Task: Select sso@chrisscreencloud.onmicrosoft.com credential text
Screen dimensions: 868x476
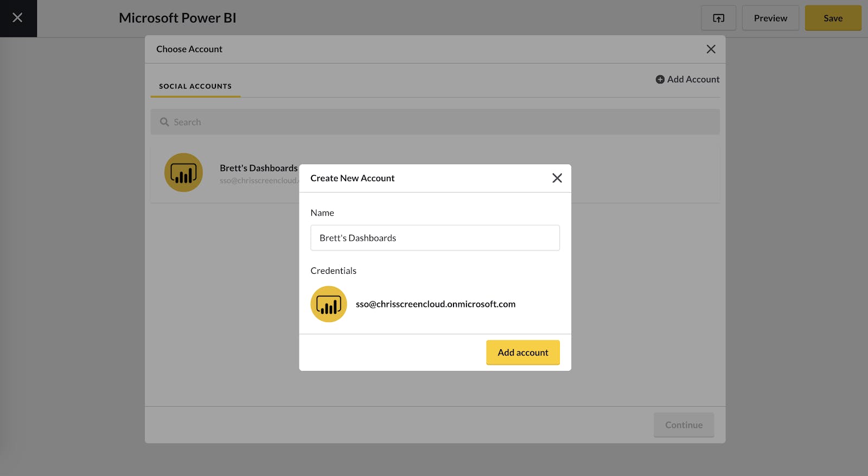Action: point(436,304)
